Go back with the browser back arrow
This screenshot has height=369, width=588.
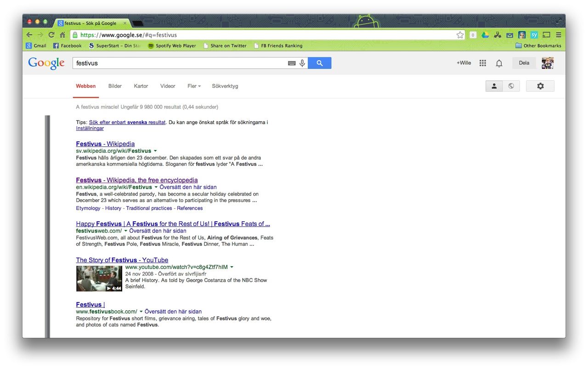tap(29, 35)
